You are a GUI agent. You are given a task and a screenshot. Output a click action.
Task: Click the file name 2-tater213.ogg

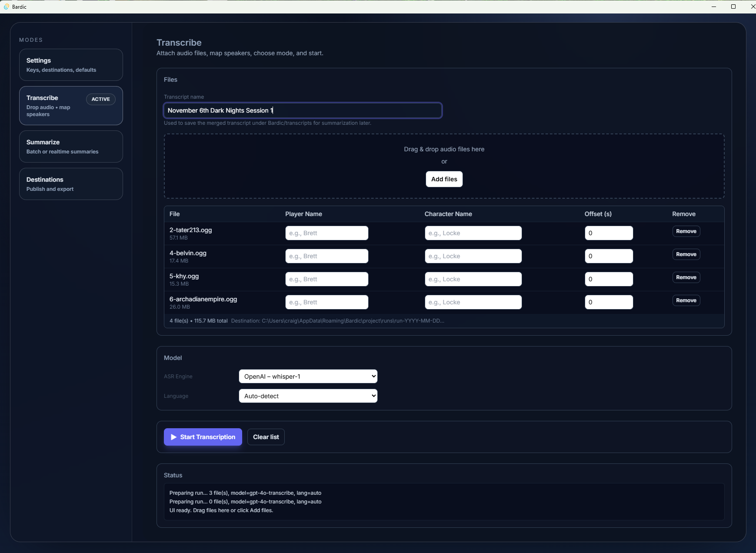pyautogui.click(x=190, y=230)
